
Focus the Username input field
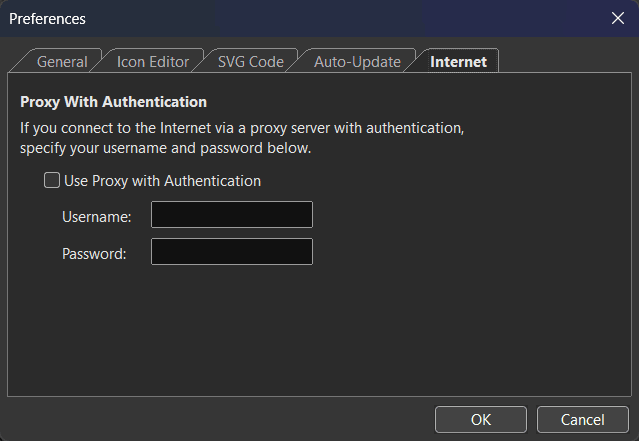point(231,215)
